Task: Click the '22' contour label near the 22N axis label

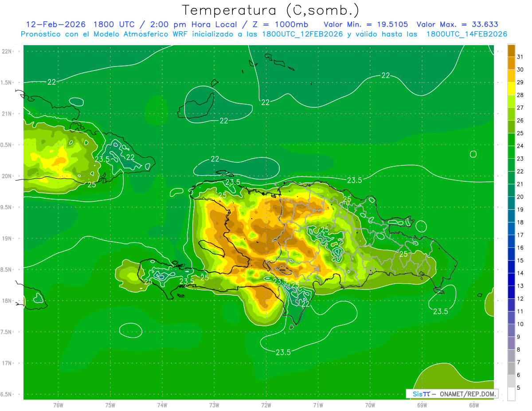Action: [52, 82]
